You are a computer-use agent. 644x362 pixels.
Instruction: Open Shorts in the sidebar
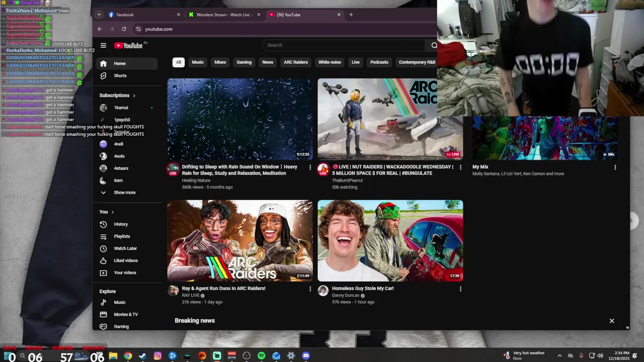pyautogui.click(x=127, y=75)
